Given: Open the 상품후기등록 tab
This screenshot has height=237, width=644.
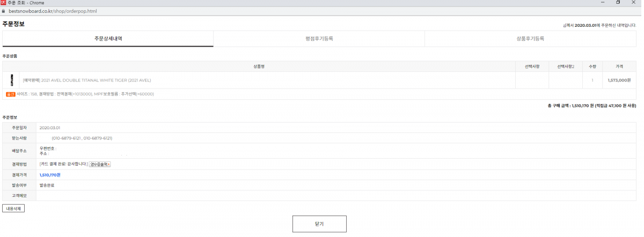Looking at the screenshot, I should tap(530, 39).
